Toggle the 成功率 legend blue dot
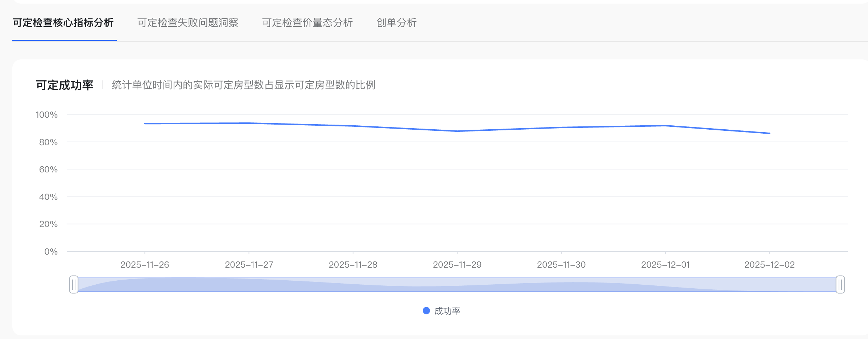The width and height of the screenshot is (868, 339). point(426,311)
